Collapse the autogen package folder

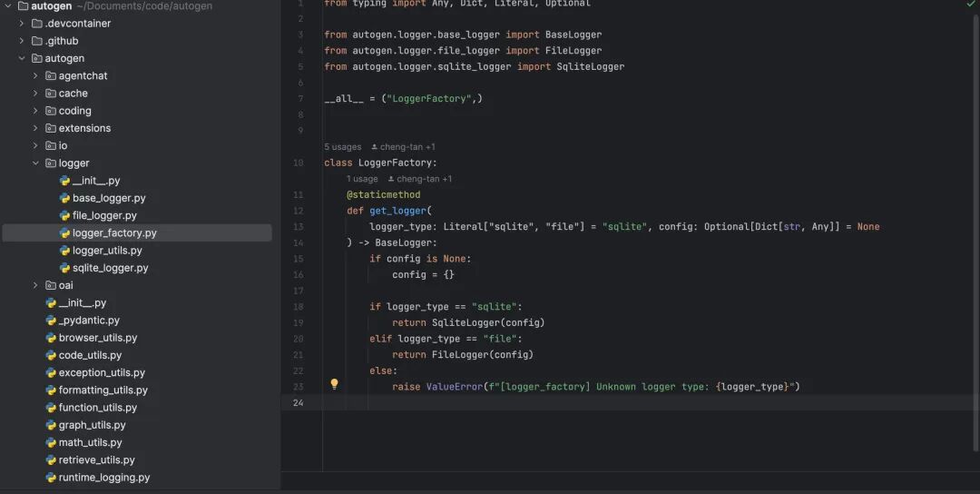point(22,58)
